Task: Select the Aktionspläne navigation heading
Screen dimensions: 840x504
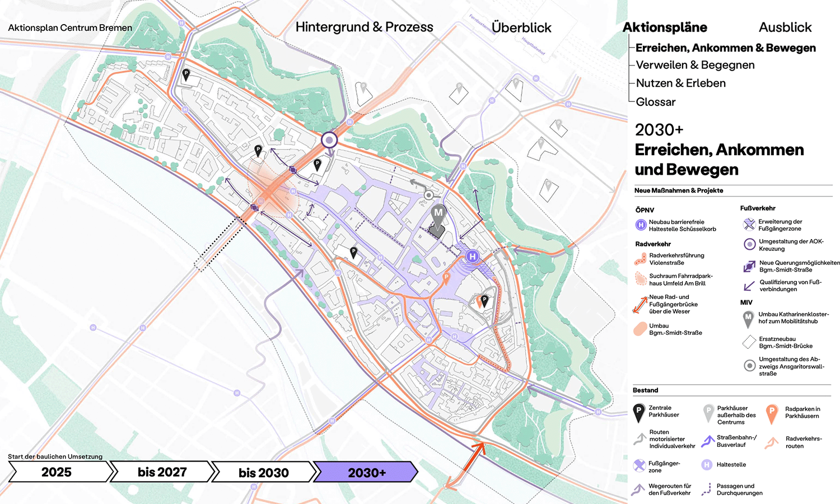Action: 665,27
